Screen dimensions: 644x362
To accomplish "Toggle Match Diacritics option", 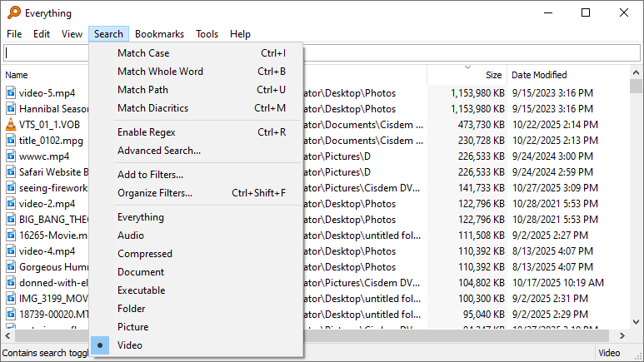I will (x=197, y=108).
